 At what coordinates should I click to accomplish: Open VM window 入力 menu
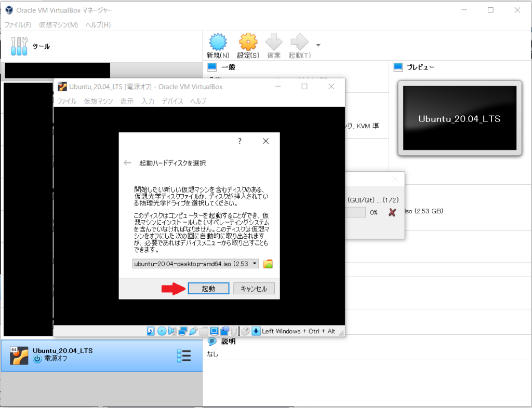(148, 101)
